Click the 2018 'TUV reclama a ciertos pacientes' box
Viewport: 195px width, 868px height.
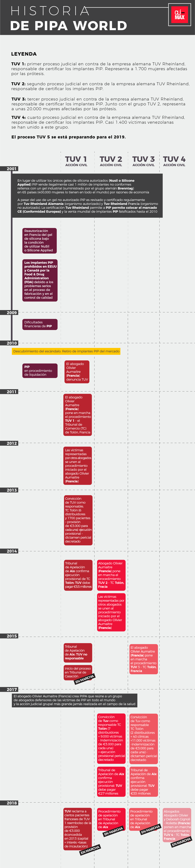(78, 829)
